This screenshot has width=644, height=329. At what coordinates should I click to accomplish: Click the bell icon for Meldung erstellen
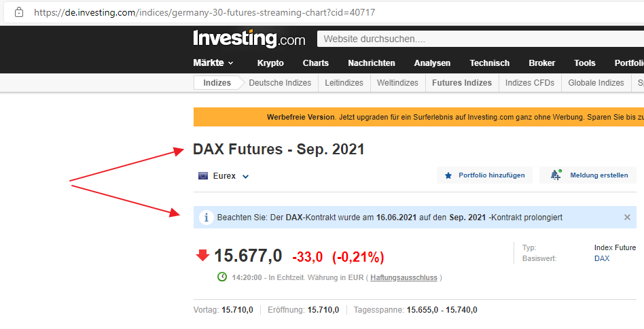coord(556,175)
